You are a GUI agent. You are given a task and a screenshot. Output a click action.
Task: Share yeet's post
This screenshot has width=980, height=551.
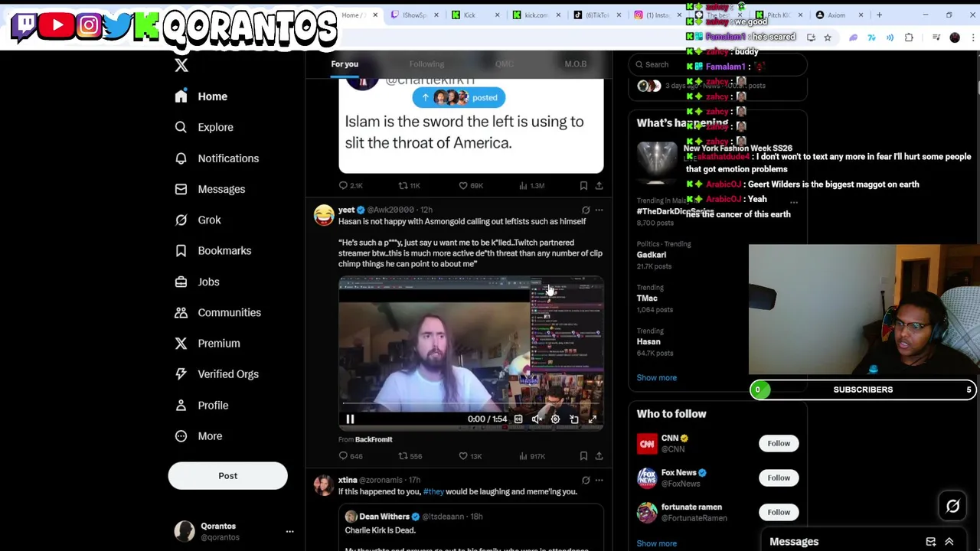click(x=599, y=456)
